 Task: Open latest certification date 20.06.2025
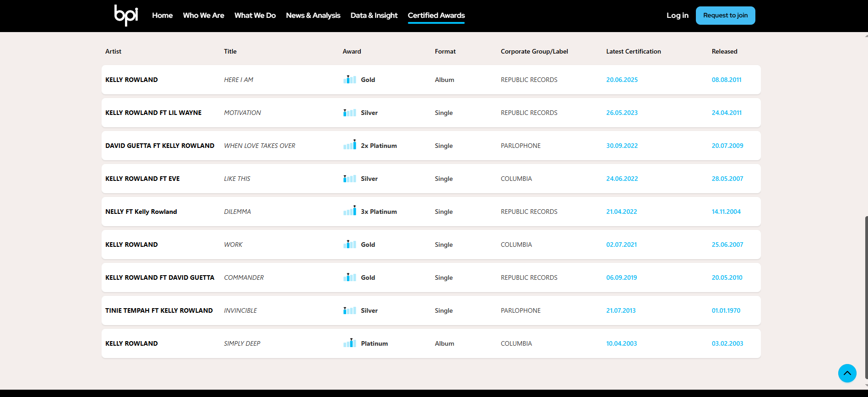coord(622,80)
